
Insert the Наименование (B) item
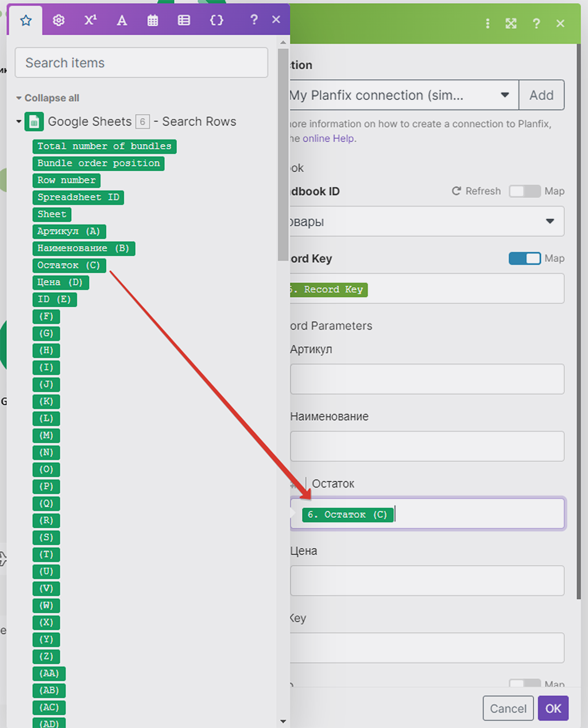coord(84,249)
